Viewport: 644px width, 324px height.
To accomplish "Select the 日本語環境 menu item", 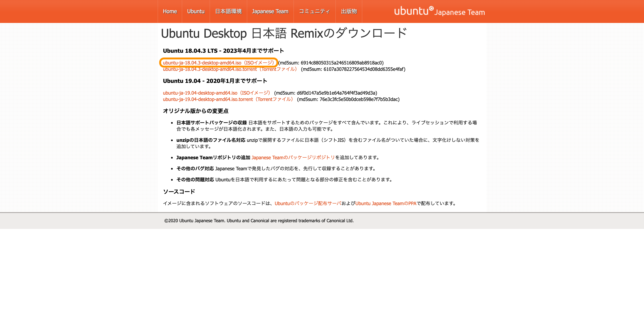I will [x=228, y=12].
